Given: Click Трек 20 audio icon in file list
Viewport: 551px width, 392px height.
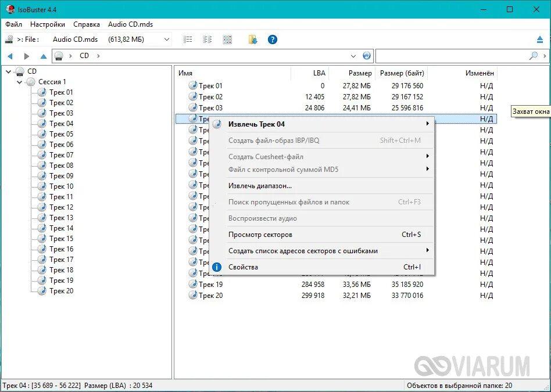Looking at the screenshot, I should coord(192,295).
